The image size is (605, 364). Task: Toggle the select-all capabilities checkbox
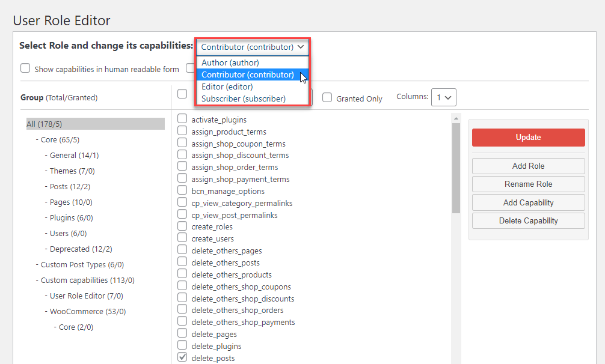[x=182, y=94]
